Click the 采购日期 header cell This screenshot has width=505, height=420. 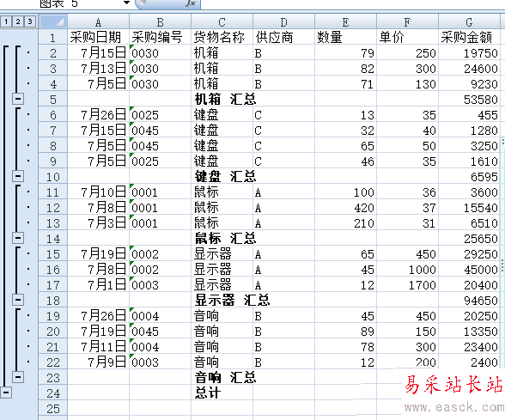click(98, 38)
